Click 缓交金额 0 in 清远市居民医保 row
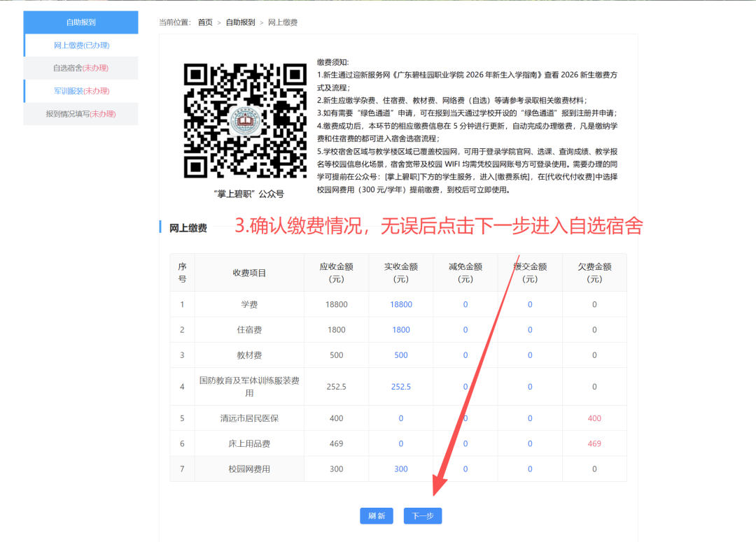Screen dimensions: 756x542 (x=530, y=419)
